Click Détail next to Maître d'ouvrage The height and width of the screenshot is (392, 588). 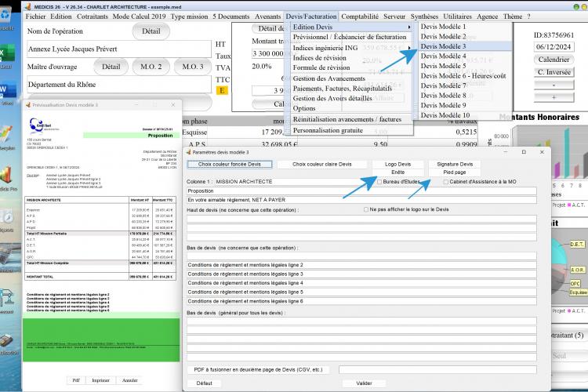(x=111, y=67)
